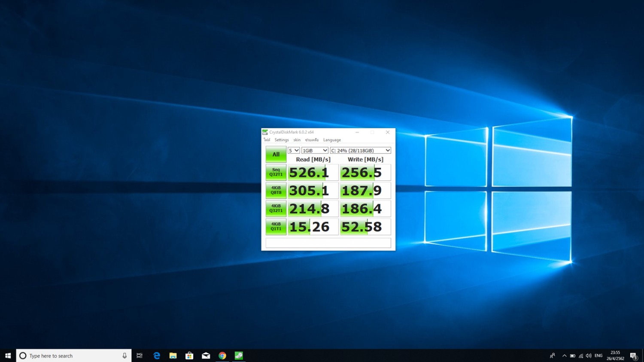Open Task View from the taskbar
The image size is (644, 362).
[x=140, y=356]
